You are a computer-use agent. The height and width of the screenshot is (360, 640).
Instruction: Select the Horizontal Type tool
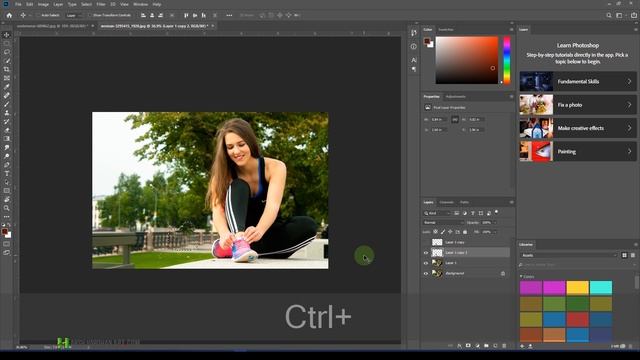coord(7,173)
